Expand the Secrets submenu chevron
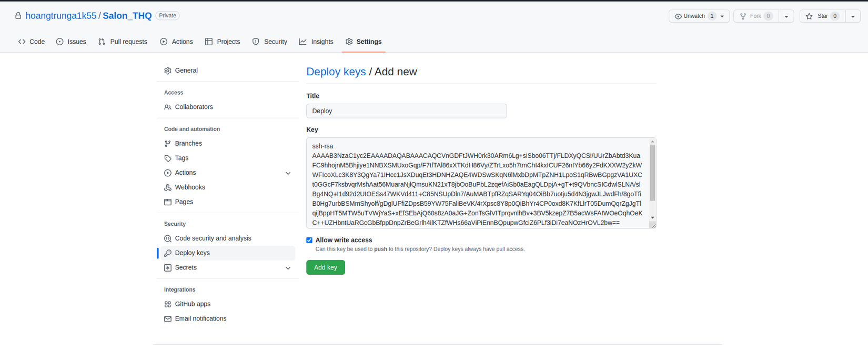Viewport: 868px width, 350px height. 288,268
